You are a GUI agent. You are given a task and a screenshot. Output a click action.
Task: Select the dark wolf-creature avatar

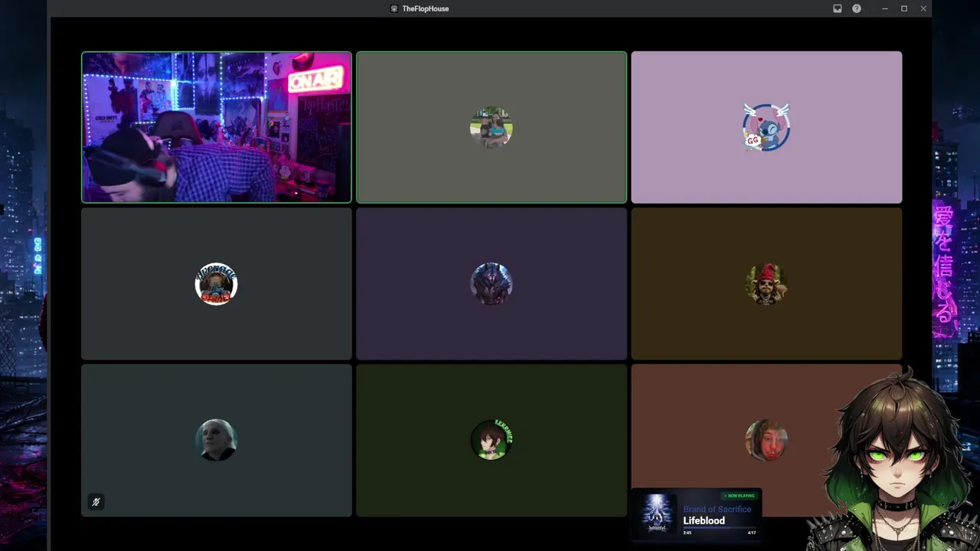point(491,284)
